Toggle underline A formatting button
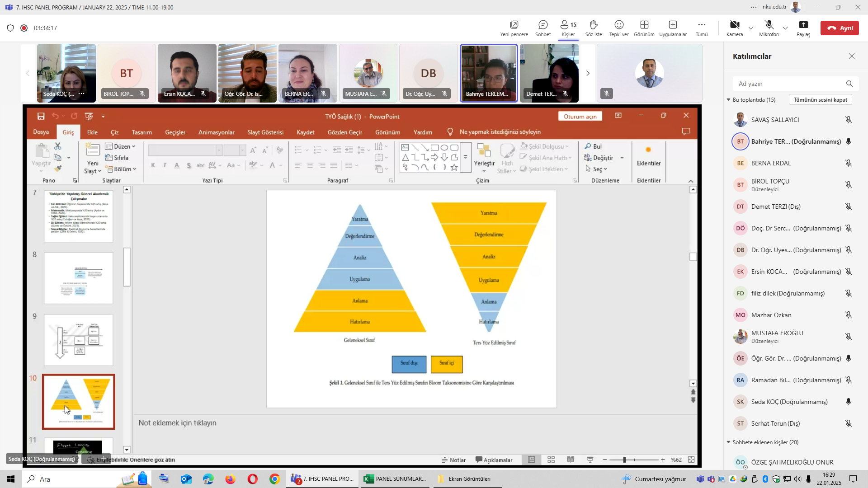This screenshot has width=868, height=488. 177,165
